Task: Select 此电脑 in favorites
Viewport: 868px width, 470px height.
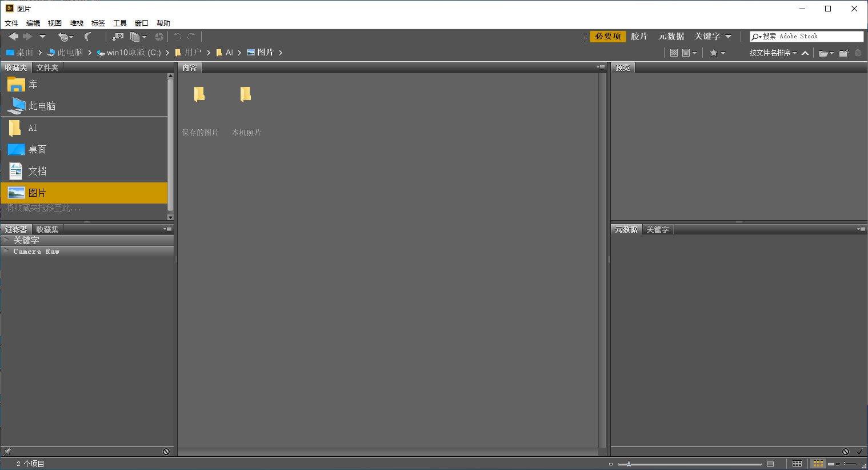Action: tap(84, 106)
